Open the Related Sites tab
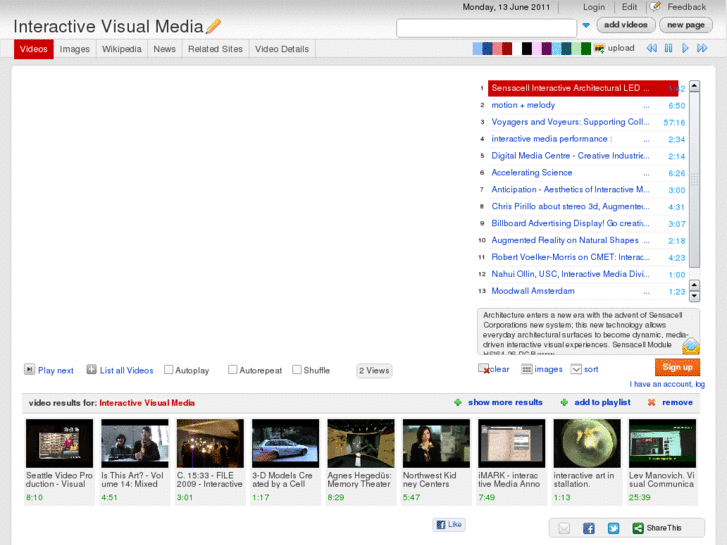727x545 pixels. [x=215, y=49]
